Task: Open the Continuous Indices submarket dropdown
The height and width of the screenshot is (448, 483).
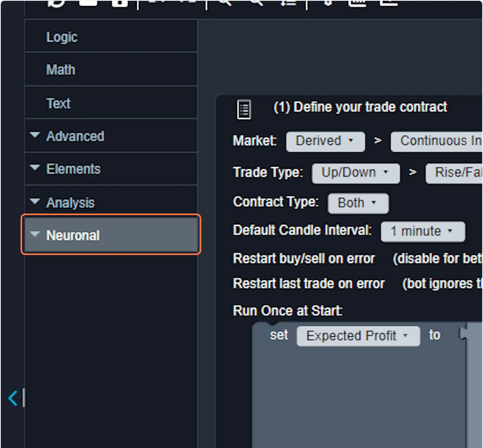Action: click(x=439, y=141)
